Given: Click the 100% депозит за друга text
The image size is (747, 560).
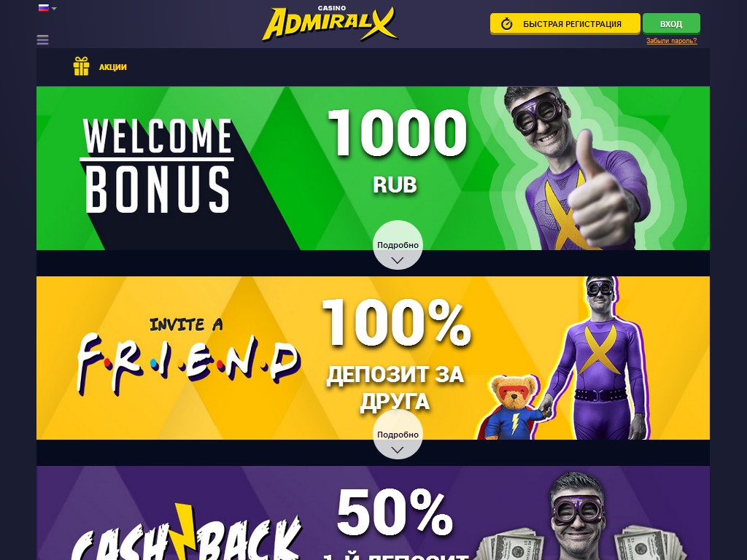Looking at the screenshot, I should pos(396,354).
